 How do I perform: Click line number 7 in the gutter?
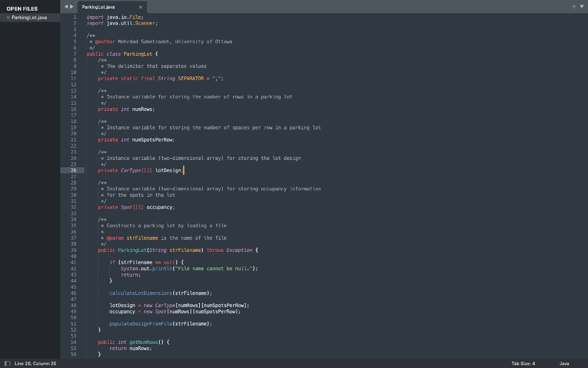tap(75, 54)
